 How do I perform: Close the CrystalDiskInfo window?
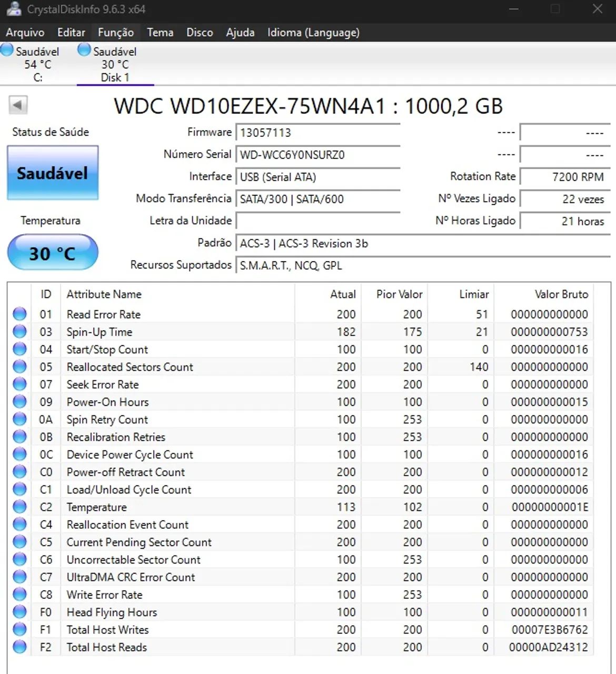click(597, 9)
